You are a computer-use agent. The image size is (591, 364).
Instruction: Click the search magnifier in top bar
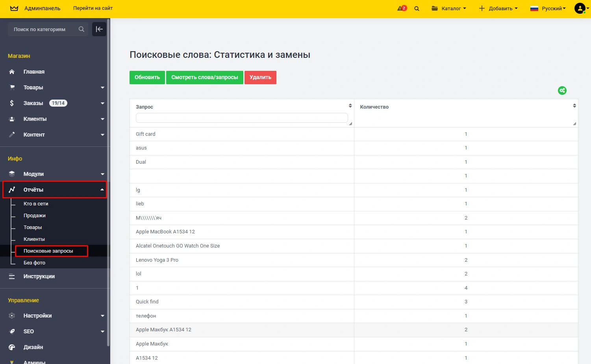417,8
